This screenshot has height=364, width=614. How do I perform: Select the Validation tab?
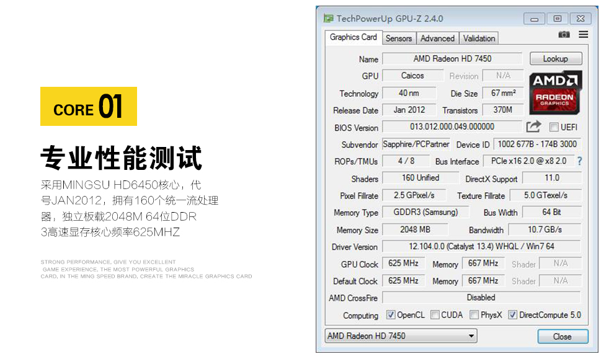tap(478, 38)
